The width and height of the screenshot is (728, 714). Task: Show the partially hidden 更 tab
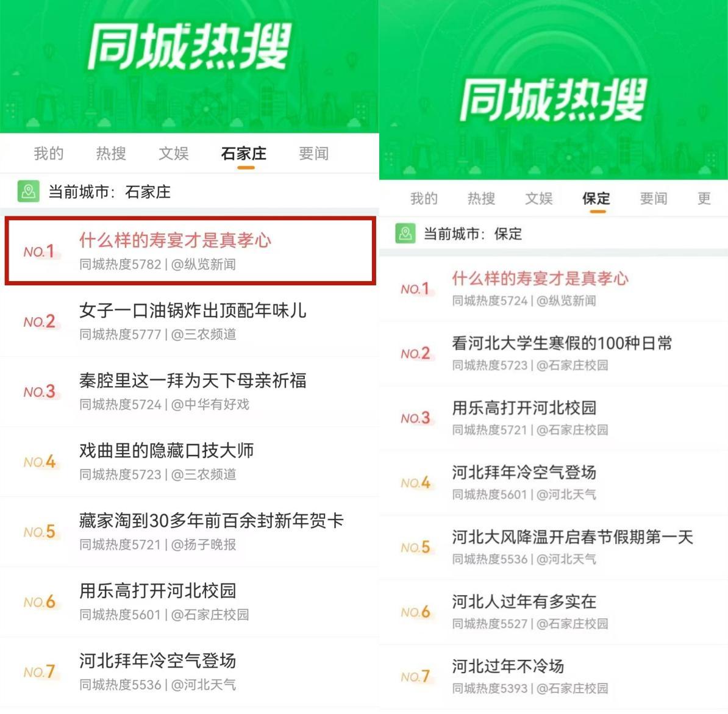[704, 198]
